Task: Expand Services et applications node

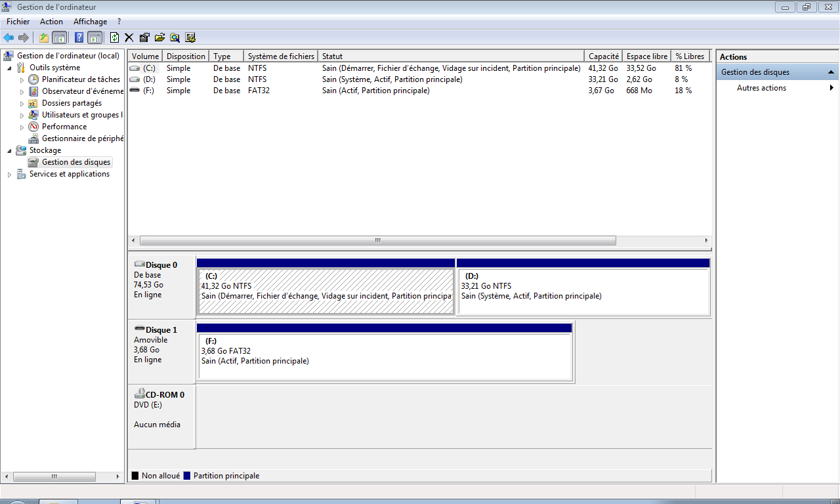Action: point(10,174)
